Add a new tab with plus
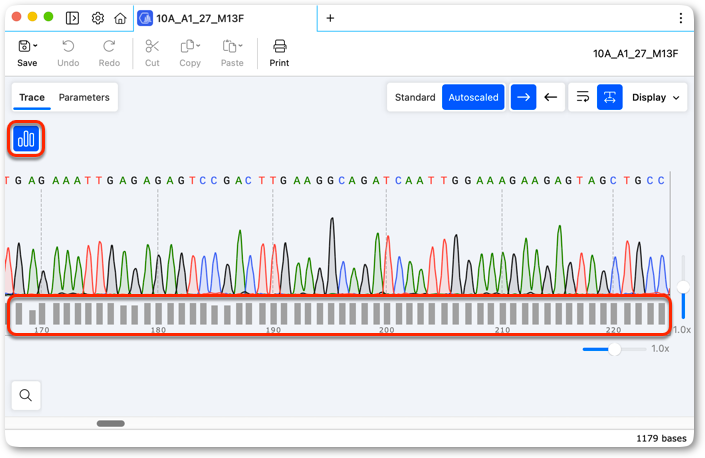This screenshot has width=705, height=458. 330,18
